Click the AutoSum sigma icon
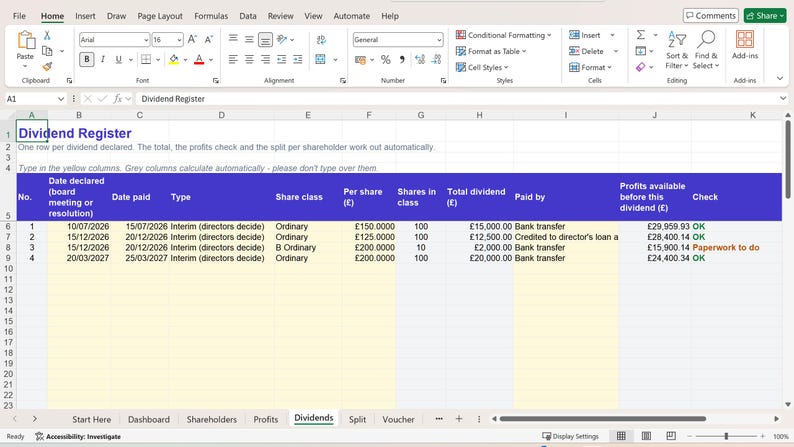This screenshot has height=447, width=794. tap(641, 35)
